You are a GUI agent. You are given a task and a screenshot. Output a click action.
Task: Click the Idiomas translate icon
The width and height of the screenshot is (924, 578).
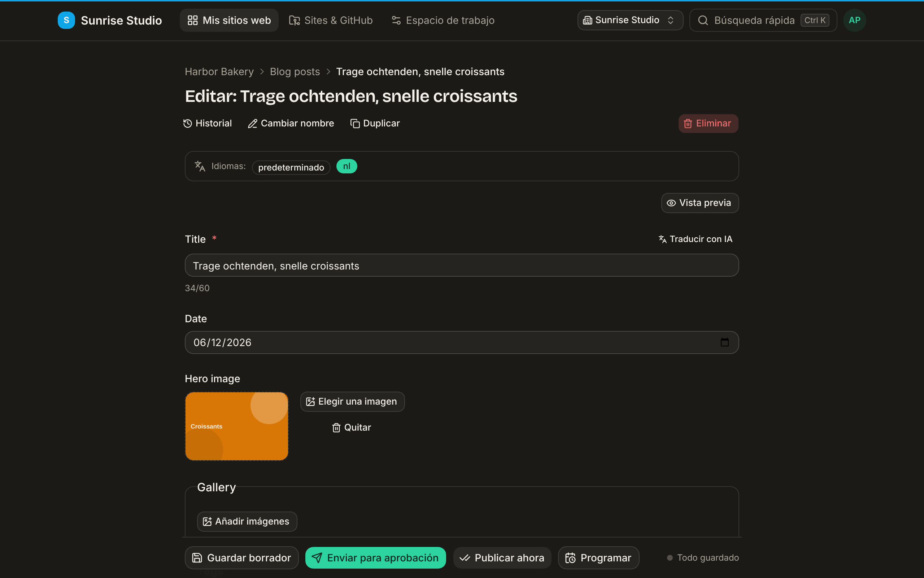click(200, 166)
